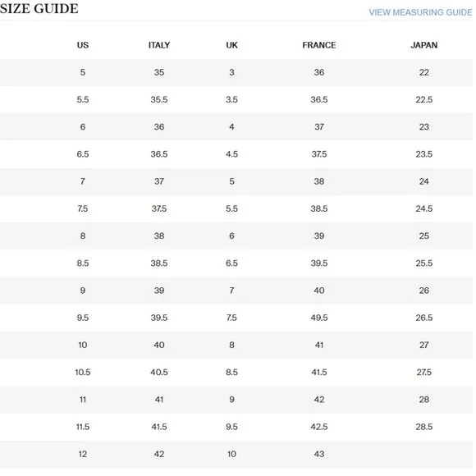Image resolution: width=476 pixels, height=476 pixels.
Task: Select Japan size 24 cell
Action: click(423, 181)
